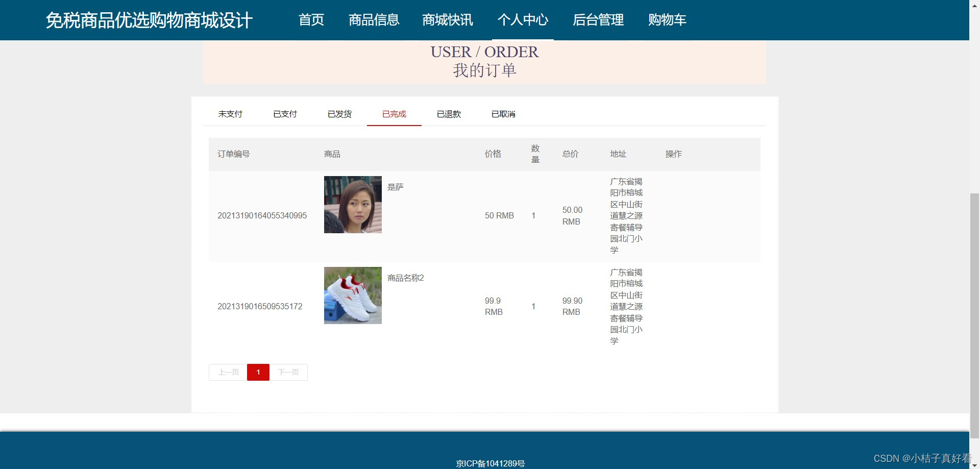Click the 上一页 previous page button

point(228,372)
